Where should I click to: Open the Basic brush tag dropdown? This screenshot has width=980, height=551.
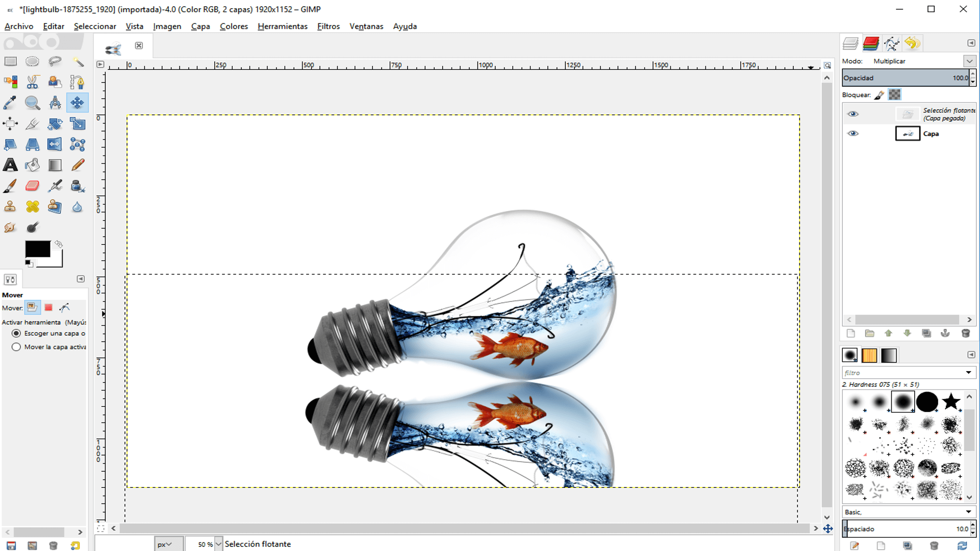click(x=968, y=512)
